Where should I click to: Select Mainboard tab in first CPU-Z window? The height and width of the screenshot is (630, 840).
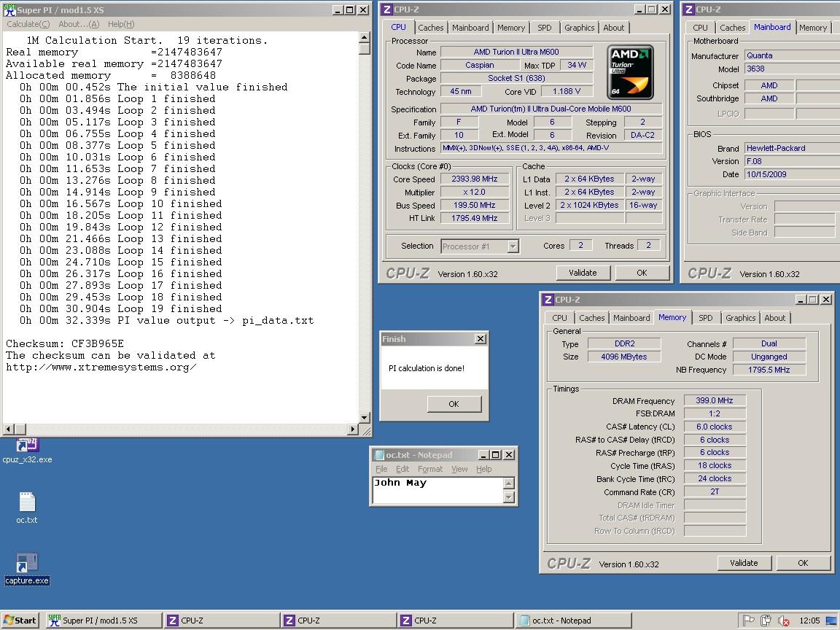(470, 28)
